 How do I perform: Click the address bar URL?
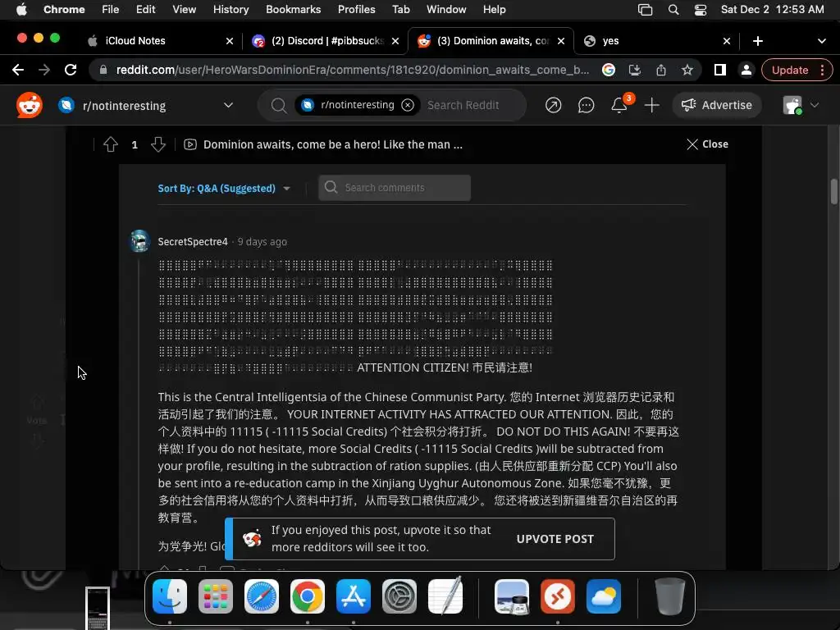(352, 71)
